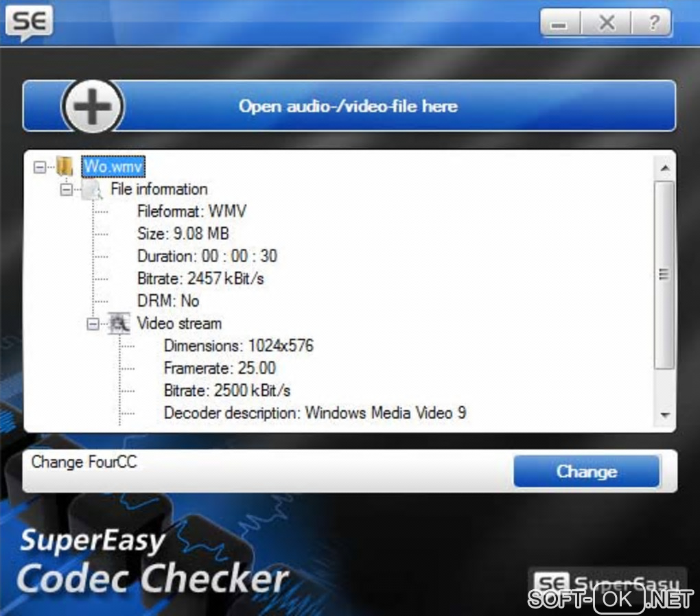Click the scrollbar down arrow
The width and height of the screenshot is (700, 616).
click(x=665, y=415)
